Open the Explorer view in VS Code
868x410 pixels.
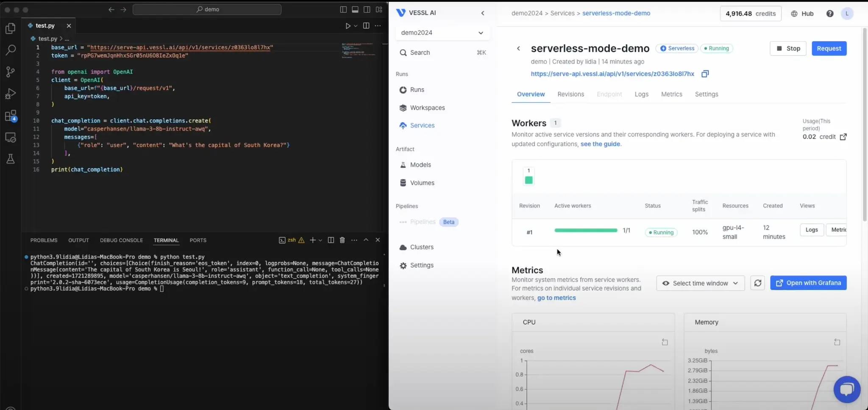click(11, 28)
